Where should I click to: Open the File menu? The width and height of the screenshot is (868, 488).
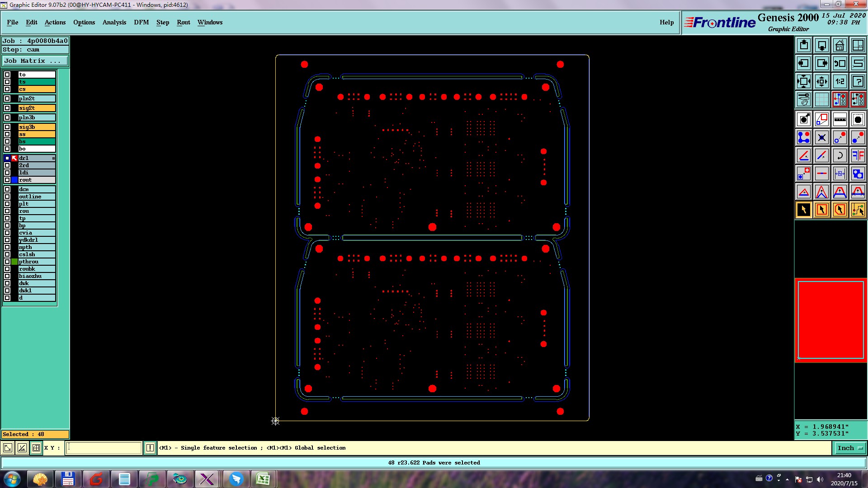[13, 22]
